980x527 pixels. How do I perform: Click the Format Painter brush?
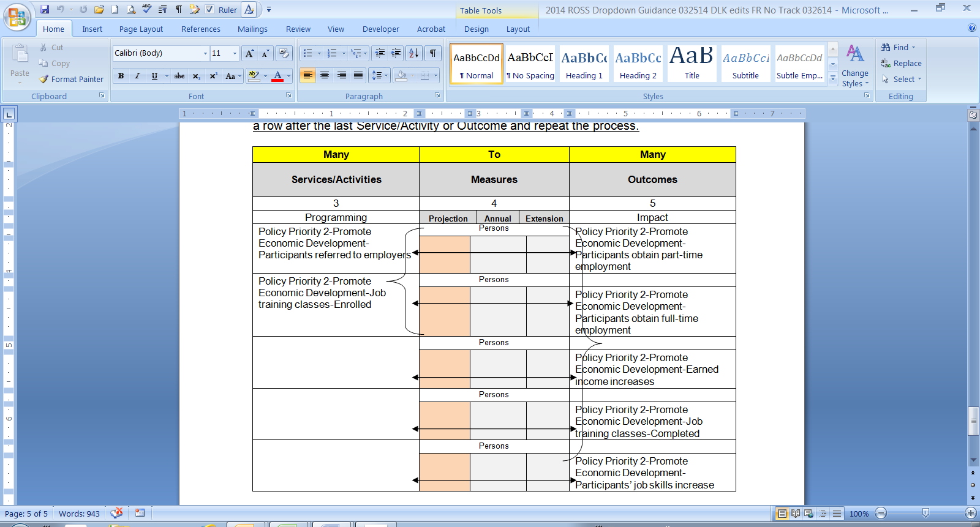point(72,79)
